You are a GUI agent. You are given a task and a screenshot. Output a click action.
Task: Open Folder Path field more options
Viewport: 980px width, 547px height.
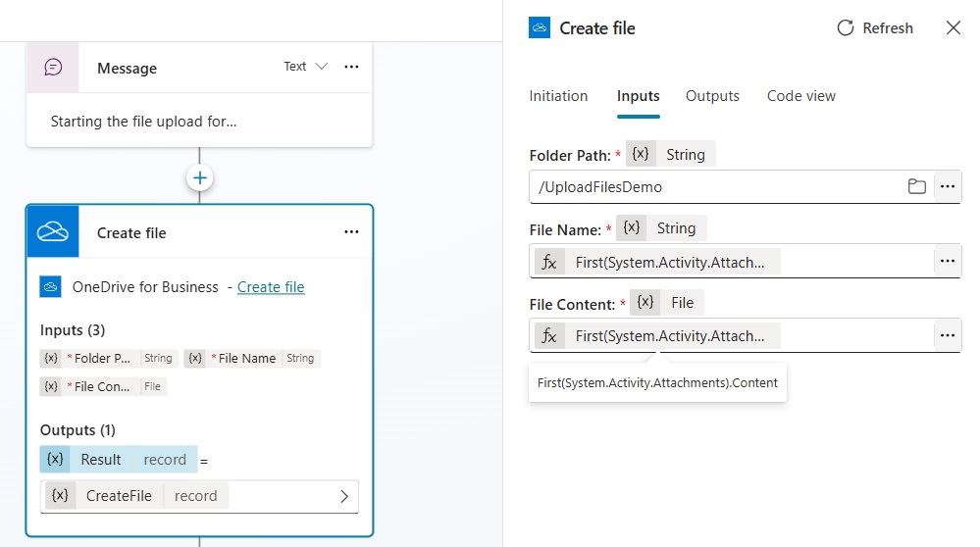point(948,186)
